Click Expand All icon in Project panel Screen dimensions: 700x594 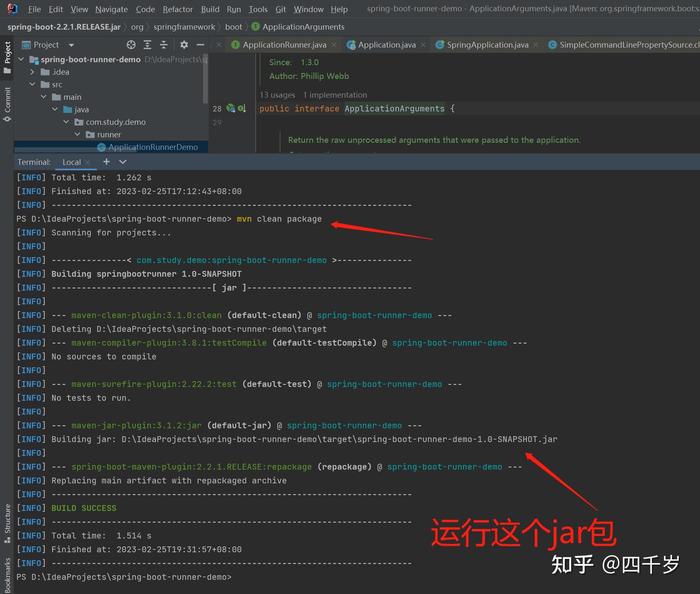click(147, 45)
